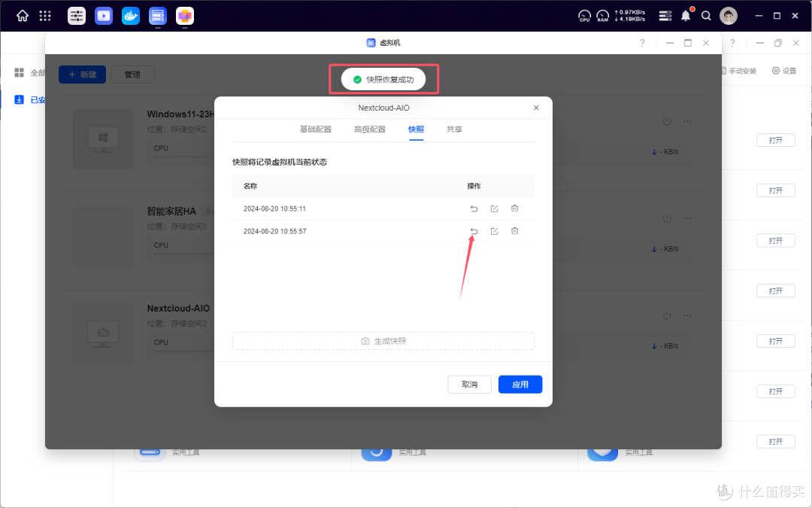
Task: Click the 智能家居HA VM title
Action: 171,211
